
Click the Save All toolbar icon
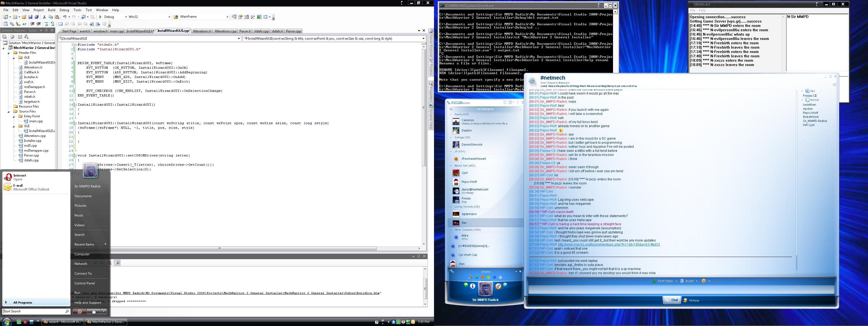[37, 17]
